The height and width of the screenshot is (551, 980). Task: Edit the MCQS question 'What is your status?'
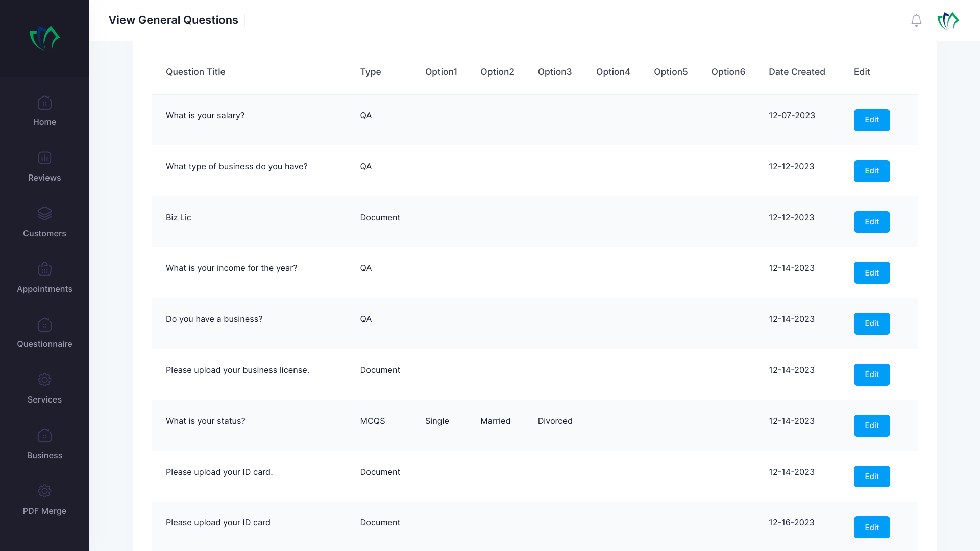click(871, 425)
